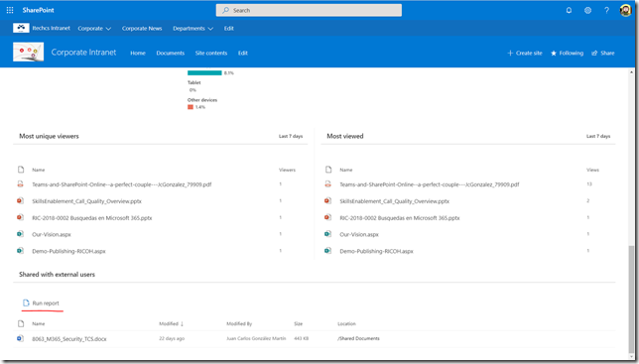Click the red Other devices bar
This screenshot has width=639, height=364.
(x=191, y=107)
